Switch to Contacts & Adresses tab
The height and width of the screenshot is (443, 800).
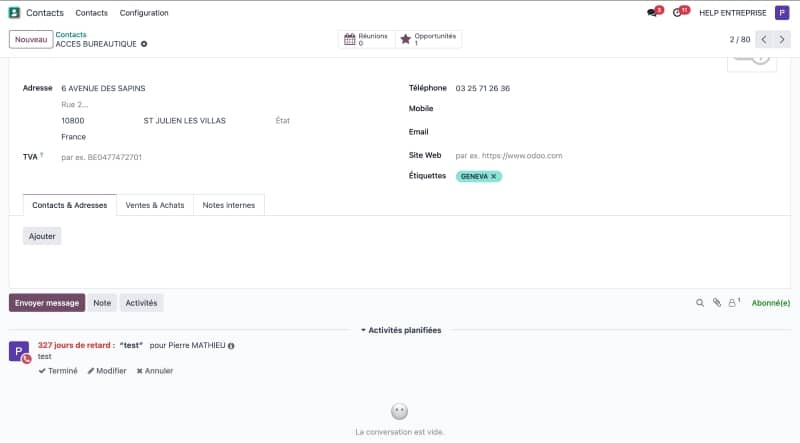coord(70,205)
